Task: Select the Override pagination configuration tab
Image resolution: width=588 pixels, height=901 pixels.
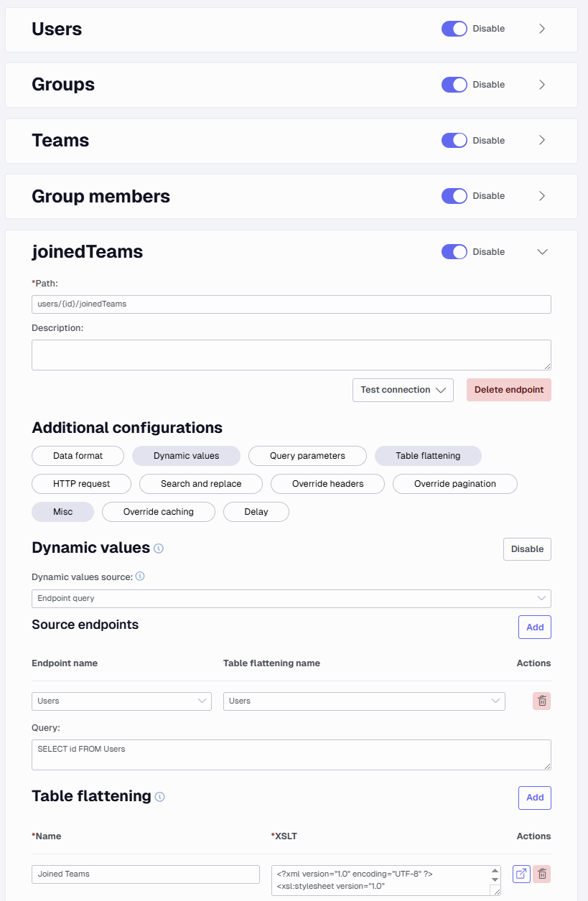Action: (x=455, y=484)
